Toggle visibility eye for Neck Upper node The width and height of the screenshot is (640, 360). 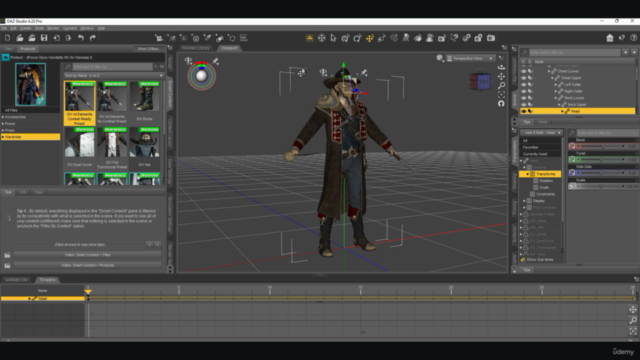click(x=524, y=104)
